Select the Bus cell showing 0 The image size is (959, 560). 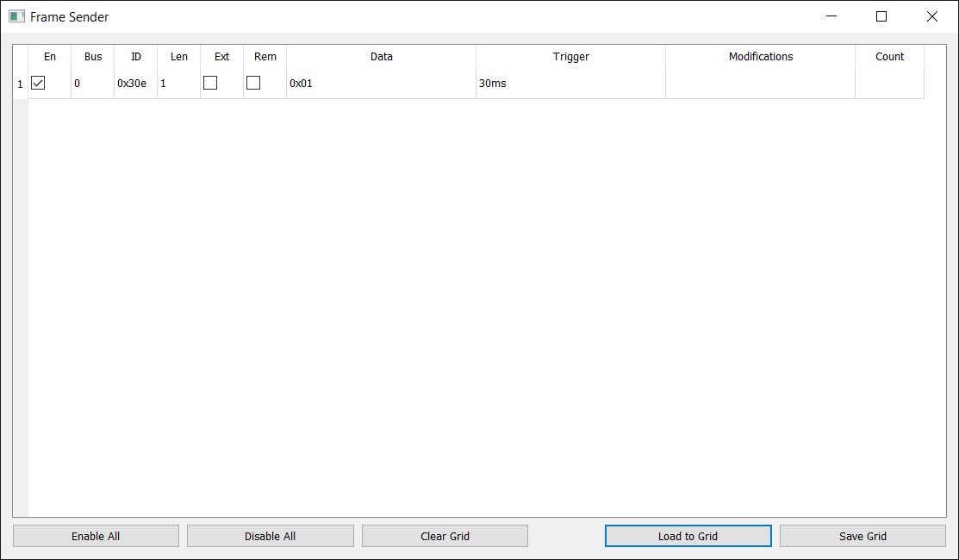(93, 84)
